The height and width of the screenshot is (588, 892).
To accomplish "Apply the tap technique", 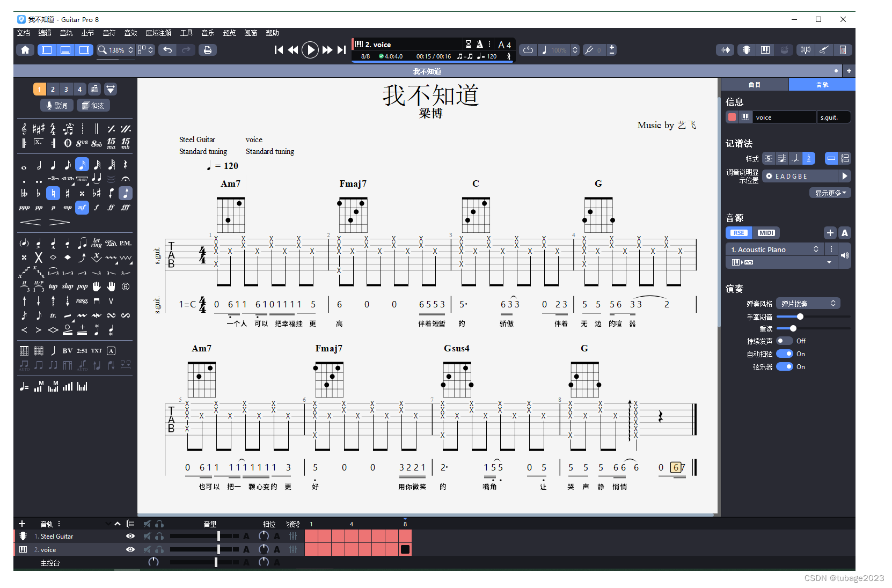I will [53, 286].
